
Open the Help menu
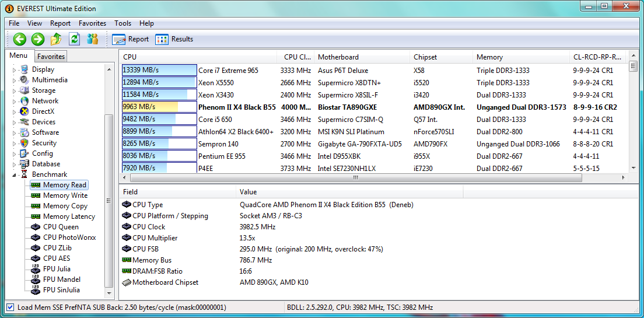(x=146, y=23)
